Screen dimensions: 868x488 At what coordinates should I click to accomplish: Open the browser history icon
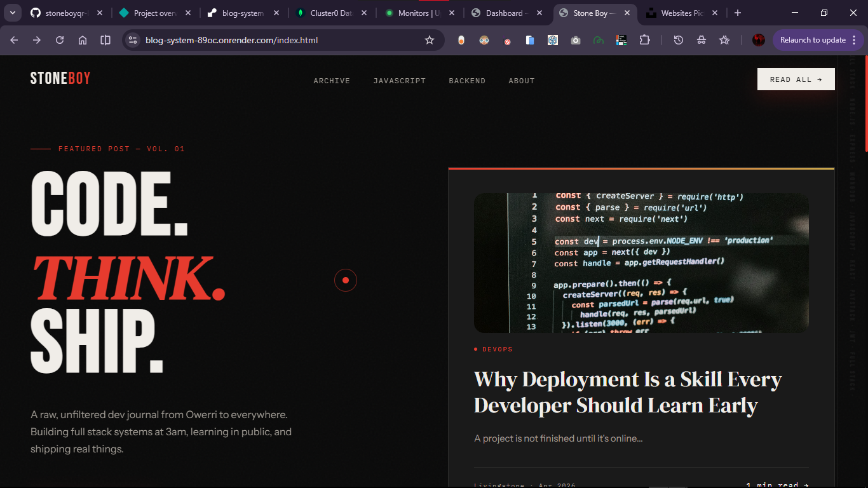[678, 39]
